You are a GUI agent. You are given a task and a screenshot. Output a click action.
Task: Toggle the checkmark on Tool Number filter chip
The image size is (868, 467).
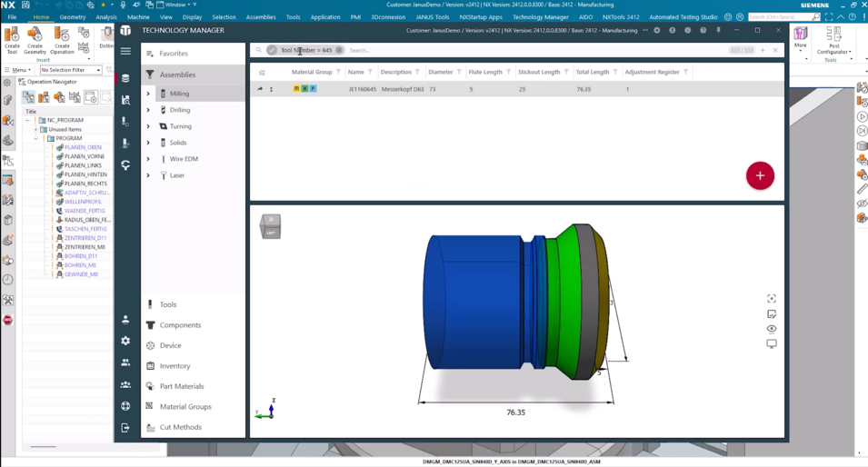272,50
